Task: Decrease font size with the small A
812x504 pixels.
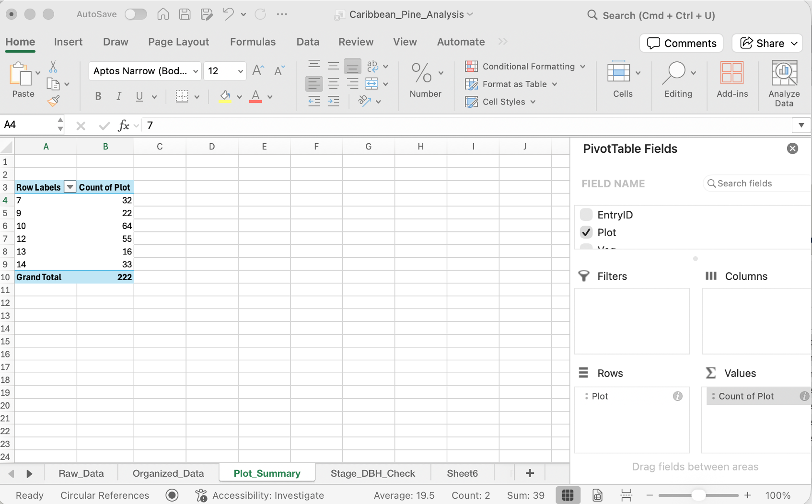Action: pos(279,71)
